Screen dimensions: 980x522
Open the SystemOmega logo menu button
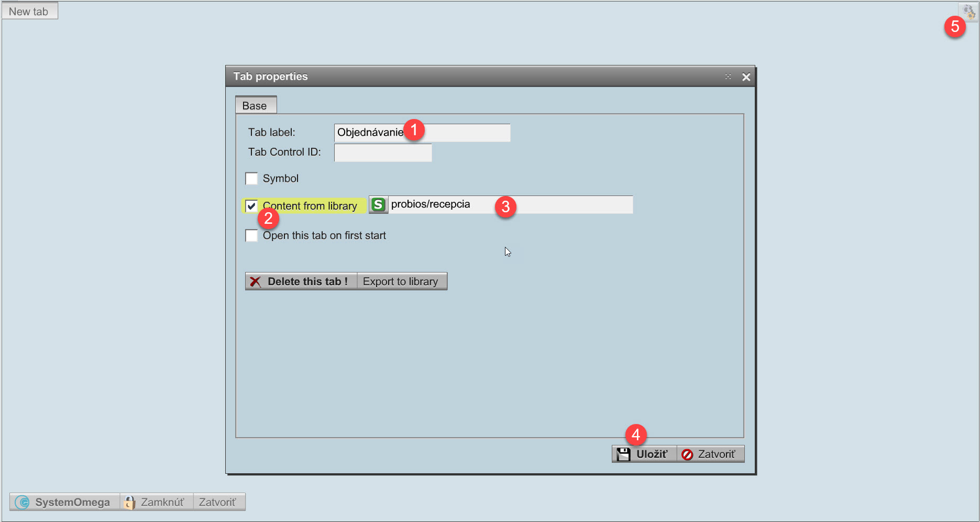click(x=64, y=502)
